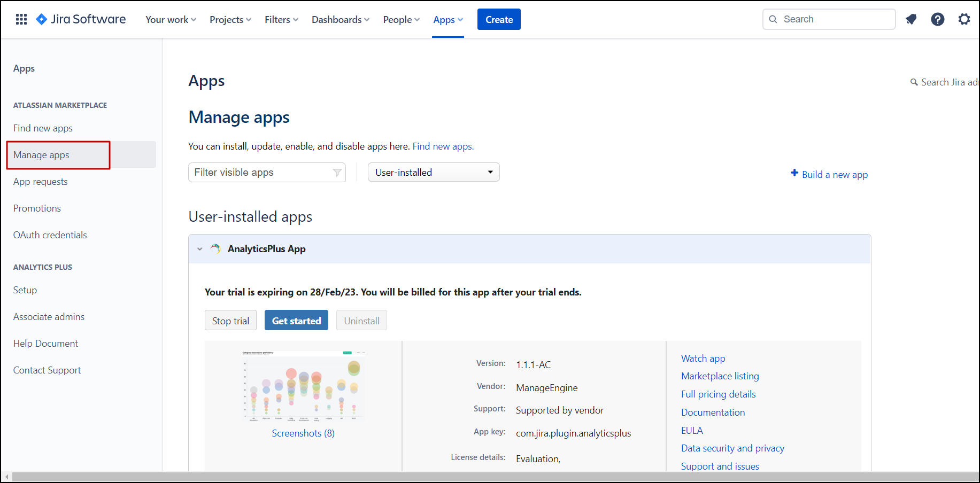
Task: Click the plus icon beside Build a new app
Action: point(794,173)
